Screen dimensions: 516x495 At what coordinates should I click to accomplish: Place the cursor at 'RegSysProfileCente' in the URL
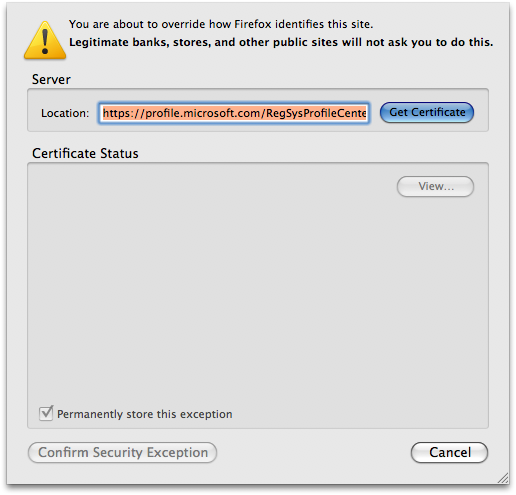pos(316,113)
